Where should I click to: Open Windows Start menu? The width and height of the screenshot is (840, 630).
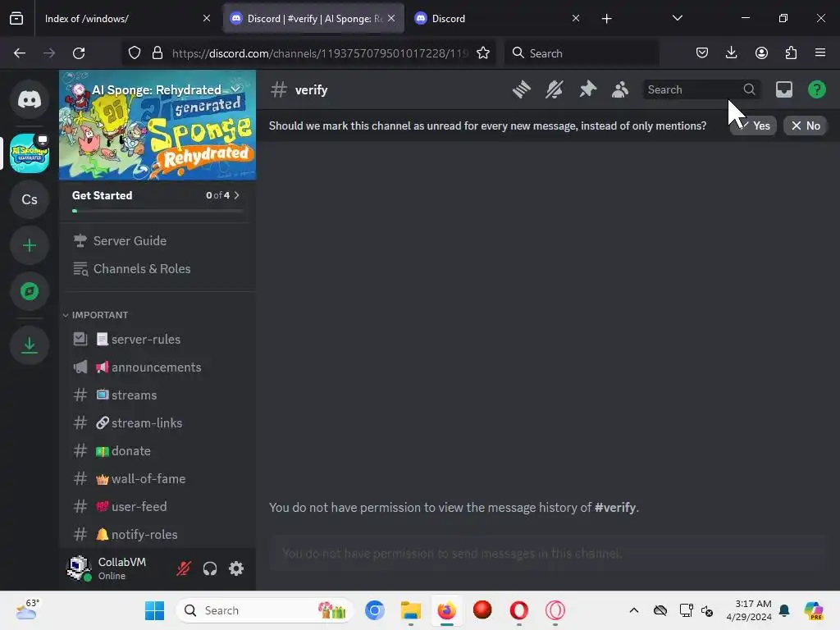[154, 610]
